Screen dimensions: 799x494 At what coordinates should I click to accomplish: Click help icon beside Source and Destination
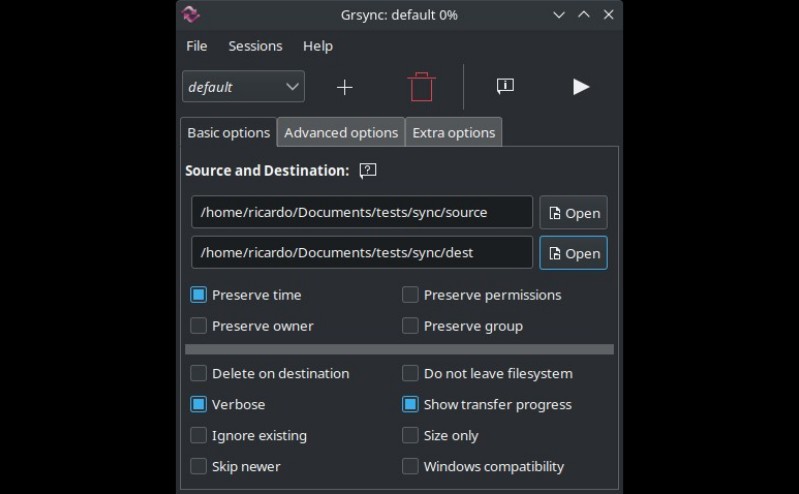pyautogui.click(x=368, y=170)
